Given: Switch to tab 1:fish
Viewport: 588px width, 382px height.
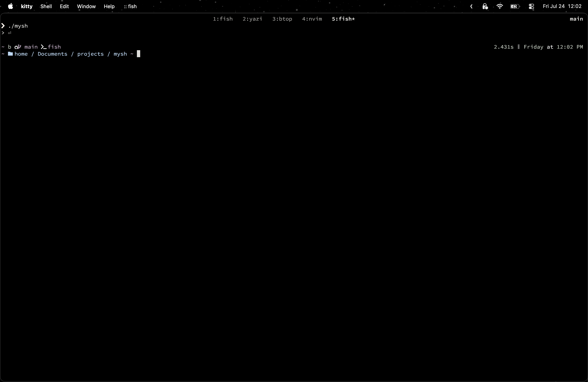Looking at the screenshot, I should [223, 19].
